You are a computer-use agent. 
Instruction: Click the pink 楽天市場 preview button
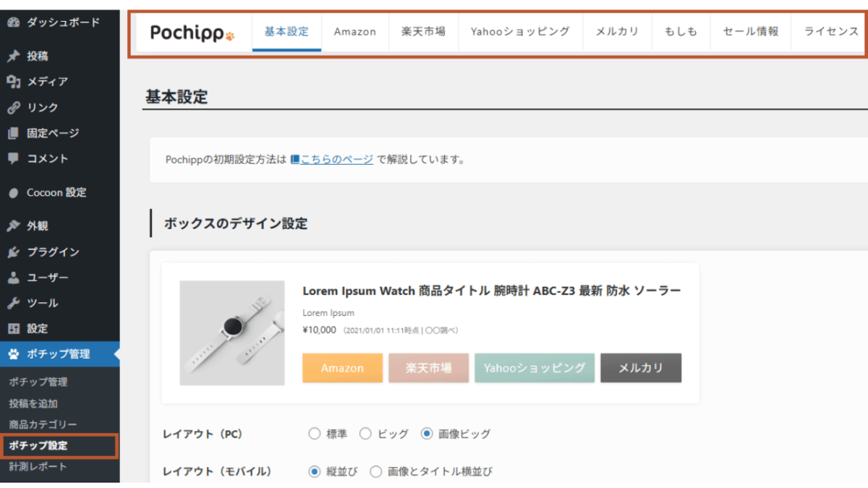point(428,368)
